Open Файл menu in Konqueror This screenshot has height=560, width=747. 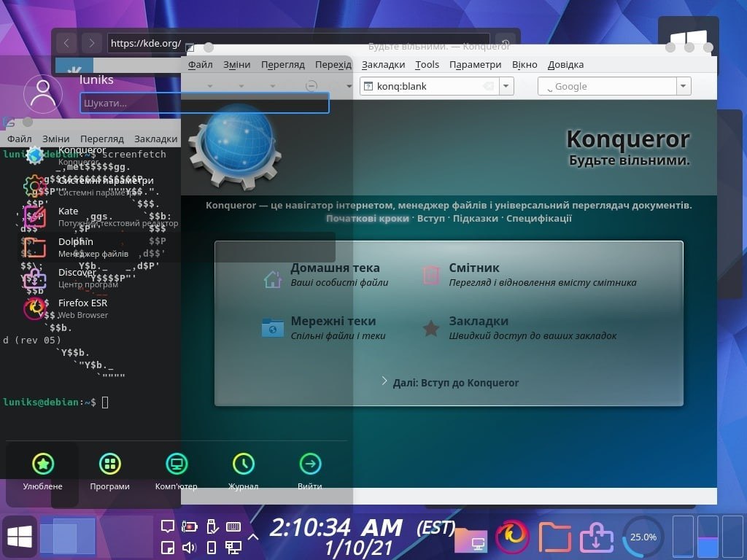pyautogui.click(x=200, y=64)
